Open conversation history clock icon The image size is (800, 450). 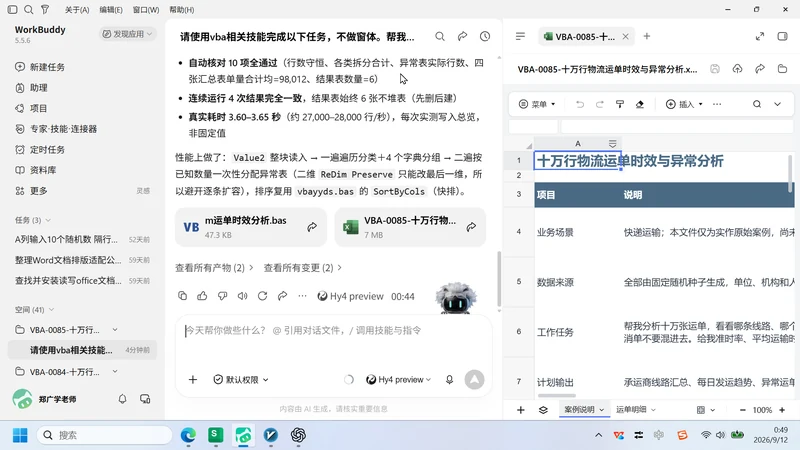(485, 36)
